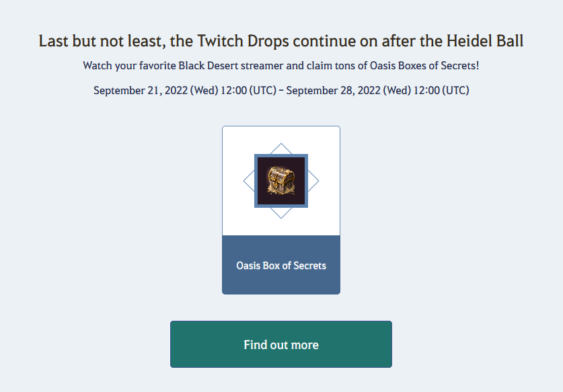Click the golden treasure chest icon
Viewport: 563px width, 392px height.
(281, 181)
